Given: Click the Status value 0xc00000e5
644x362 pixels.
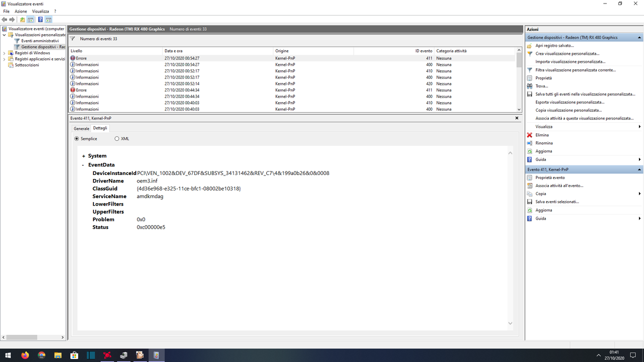Looking at the screenshot, I should click(x=151, y=227).
